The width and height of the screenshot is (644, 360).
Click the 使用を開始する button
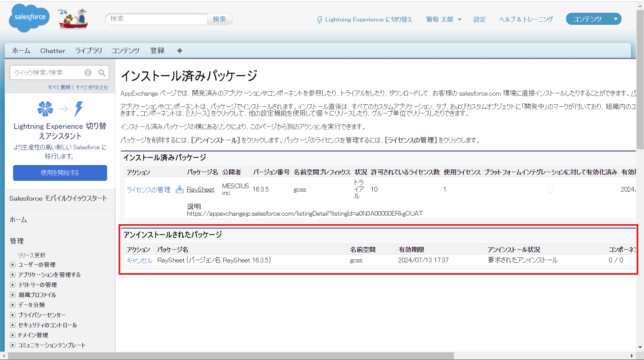pos(60,173)
